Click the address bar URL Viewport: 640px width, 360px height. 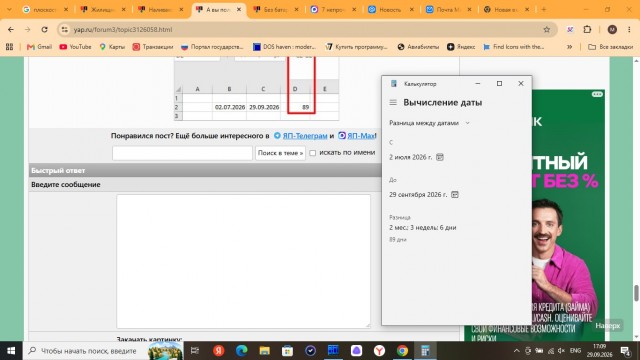122,29
